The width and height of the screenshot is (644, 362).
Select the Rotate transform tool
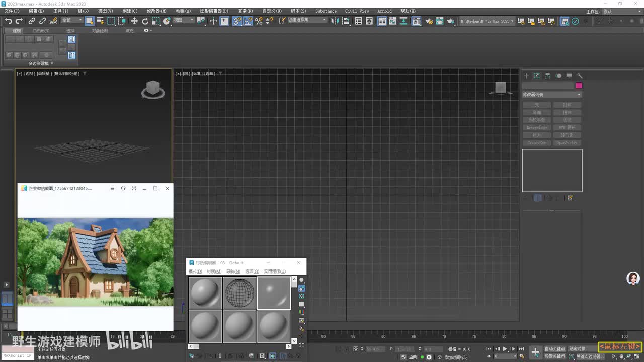tap(145, 21)
